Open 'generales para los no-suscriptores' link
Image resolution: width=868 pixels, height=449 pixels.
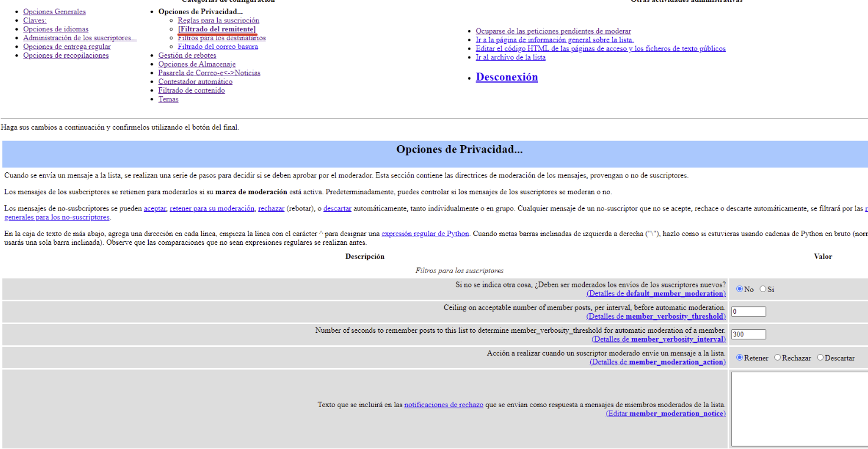pos(57,218)
